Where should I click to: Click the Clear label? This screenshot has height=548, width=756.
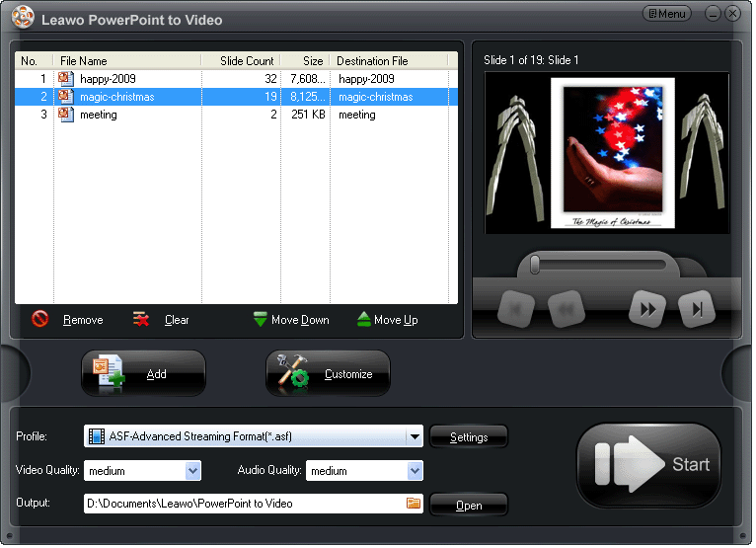pyautogui.click(x=177, y=320)
